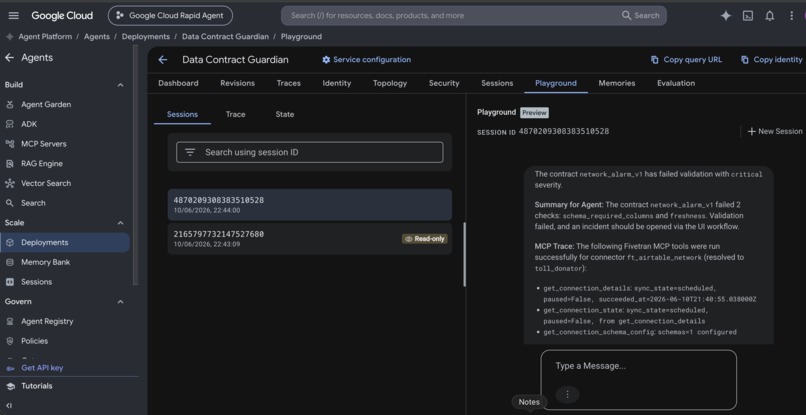Go to the Agent Platform breadcrumb
This screenshot has width=806, height=415.
44,37
